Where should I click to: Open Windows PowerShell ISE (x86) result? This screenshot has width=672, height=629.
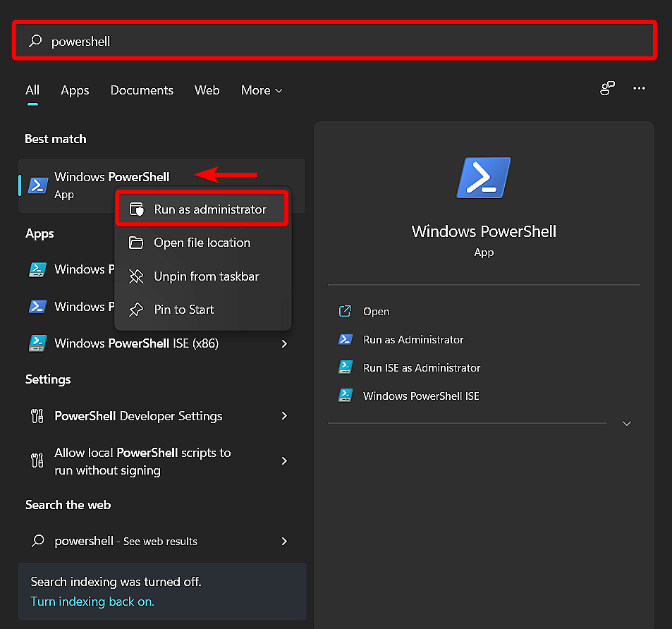161,343
